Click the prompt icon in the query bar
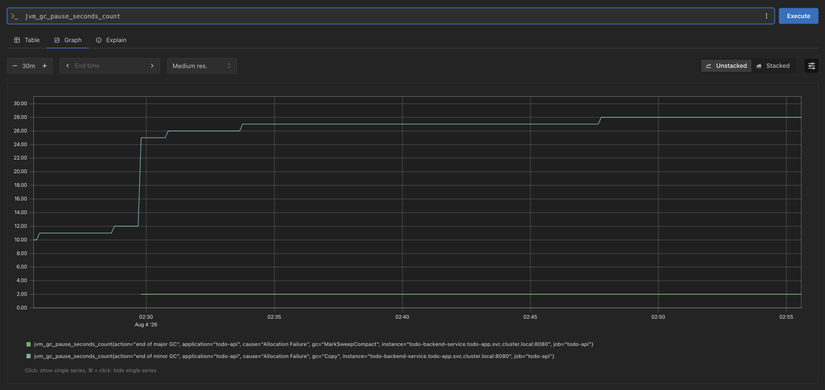The width and height of the screenshot is (825, 390). click(x=15, y=16)
